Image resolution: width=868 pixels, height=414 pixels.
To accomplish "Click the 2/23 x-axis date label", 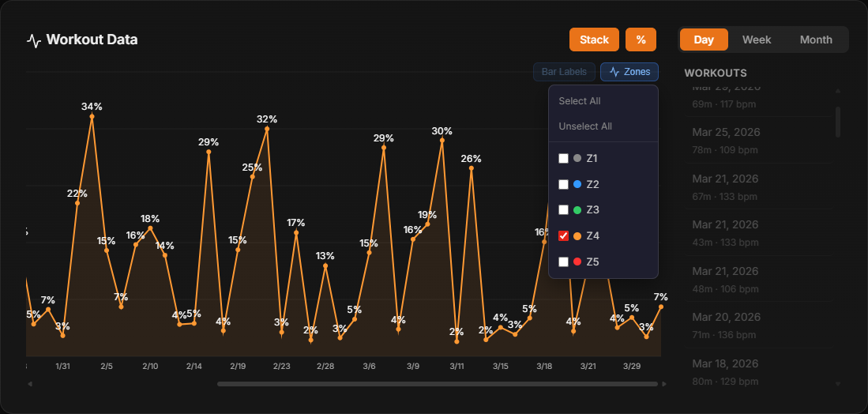I will [x=281, y=367].
